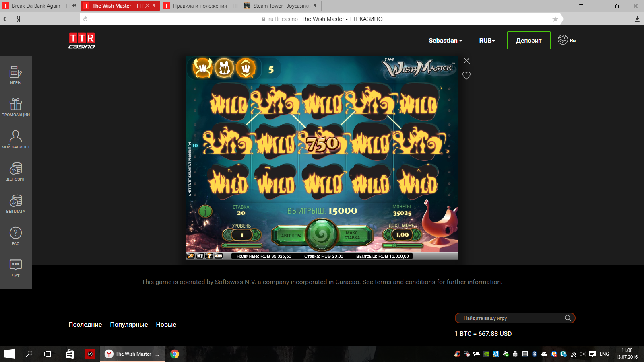Viewport: 644px width, 362px height.
Task: Decrease coin value with left arrow
Action: click(x=388, y=234)
